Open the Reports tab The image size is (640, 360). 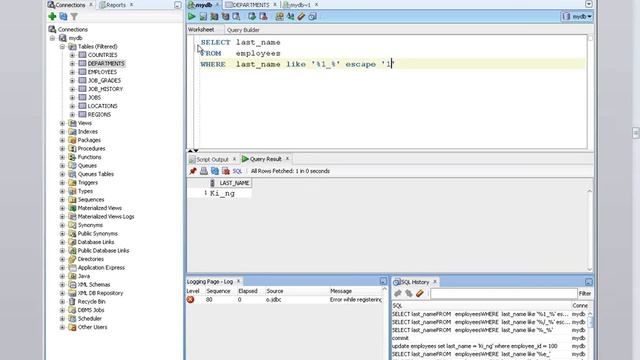[116, 5]
